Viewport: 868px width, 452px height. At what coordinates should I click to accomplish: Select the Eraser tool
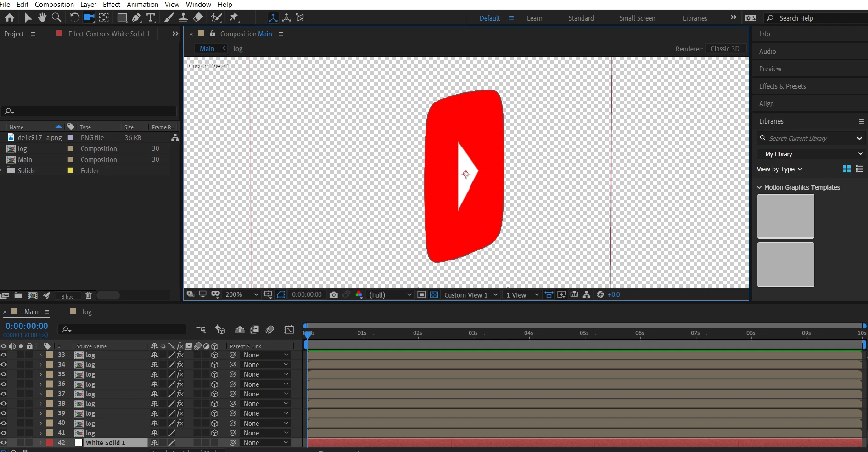[198, 18]
